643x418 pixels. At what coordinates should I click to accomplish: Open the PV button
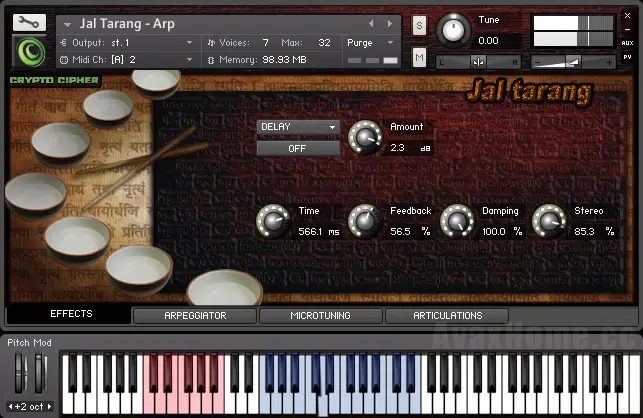point(627,57)
